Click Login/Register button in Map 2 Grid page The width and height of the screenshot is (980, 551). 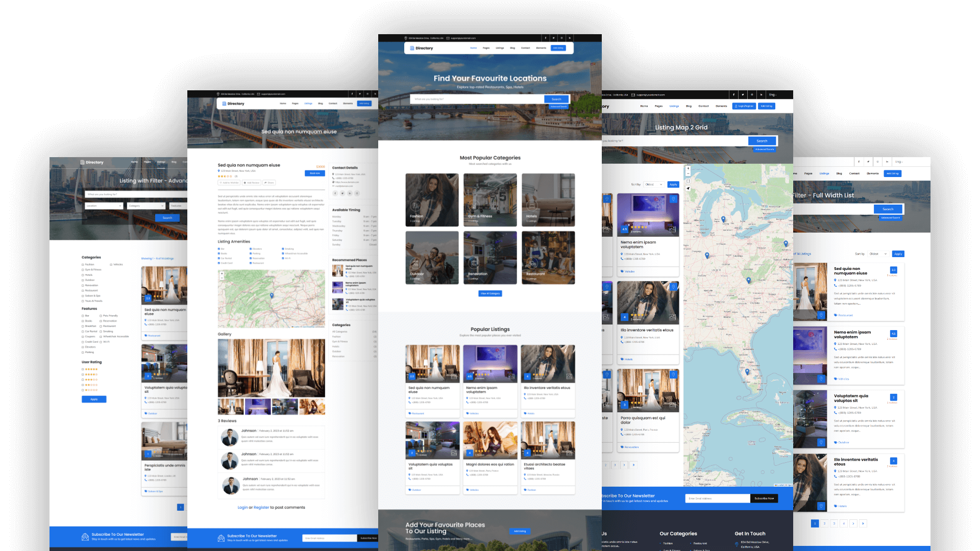click(744, 106)
